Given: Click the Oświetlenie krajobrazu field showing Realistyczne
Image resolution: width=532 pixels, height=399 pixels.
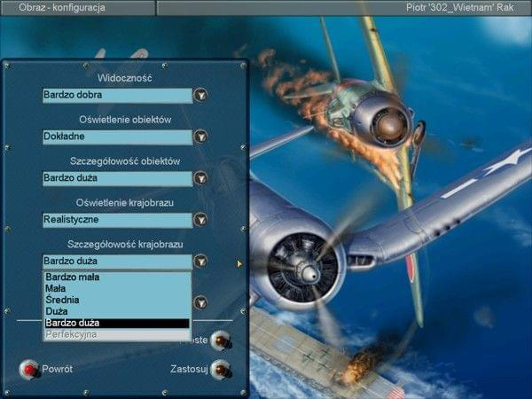Looking at the screenshot, I should pyautogui.click(x=117, y=220).
